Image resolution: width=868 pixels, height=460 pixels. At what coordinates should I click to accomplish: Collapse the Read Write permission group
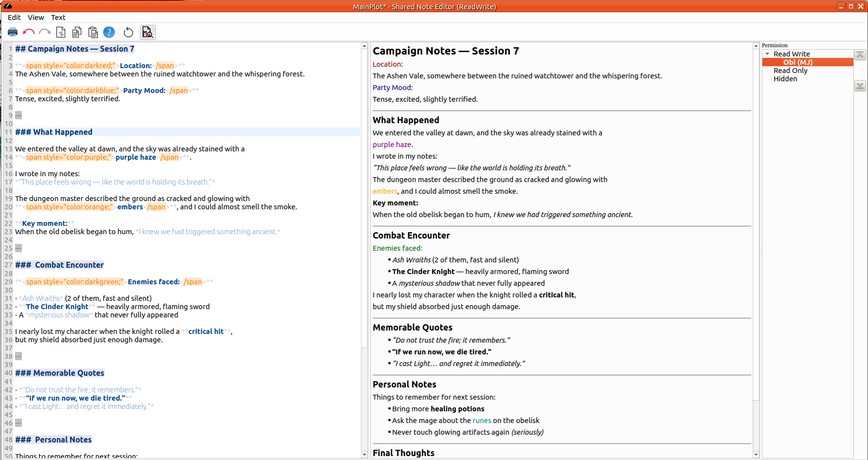point(767,54)
